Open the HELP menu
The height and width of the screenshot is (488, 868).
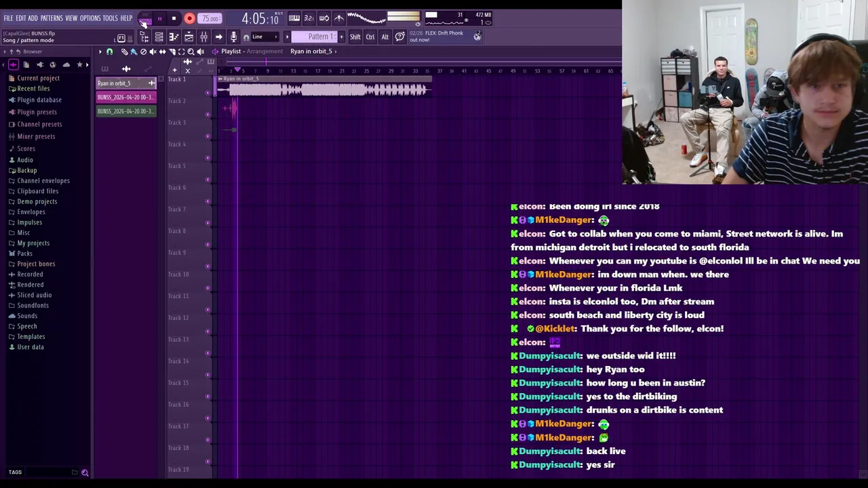coord(127,18)
